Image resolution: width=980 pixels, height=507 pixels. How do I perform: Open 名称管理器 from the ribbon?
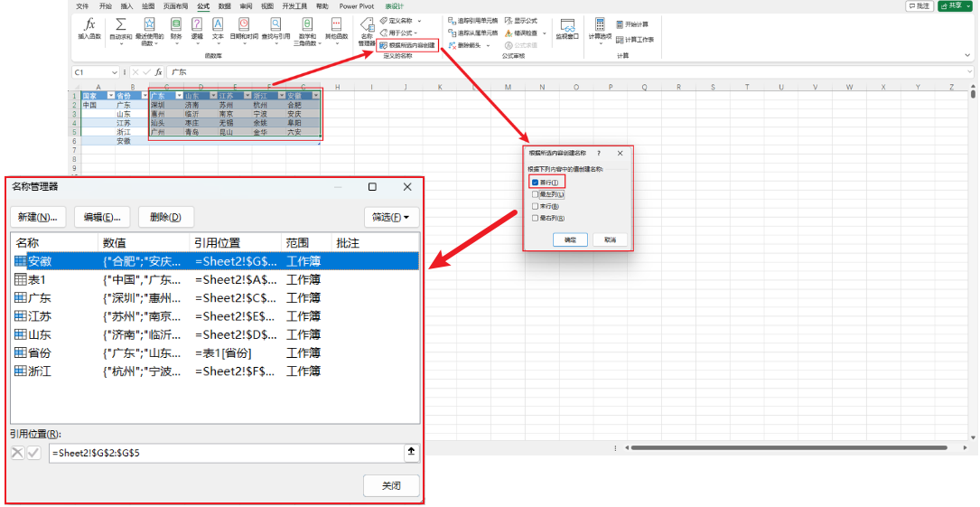367,32
